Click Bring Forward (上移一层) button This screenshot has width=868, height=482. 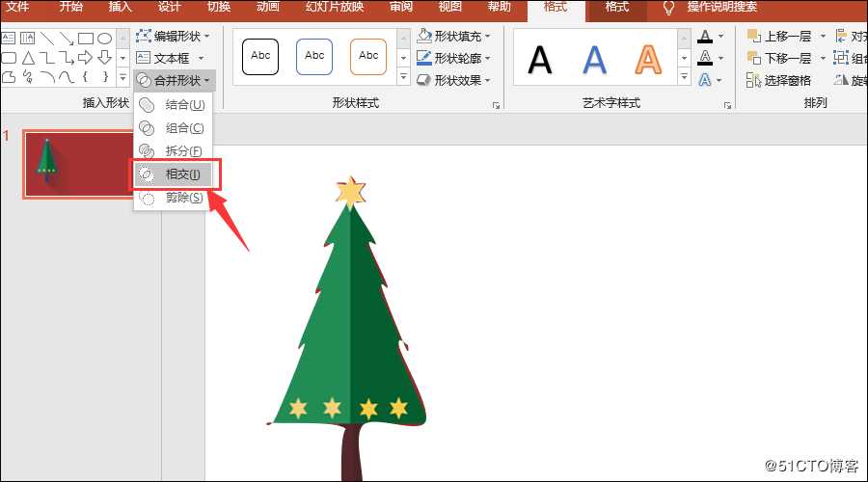[779, 37]
